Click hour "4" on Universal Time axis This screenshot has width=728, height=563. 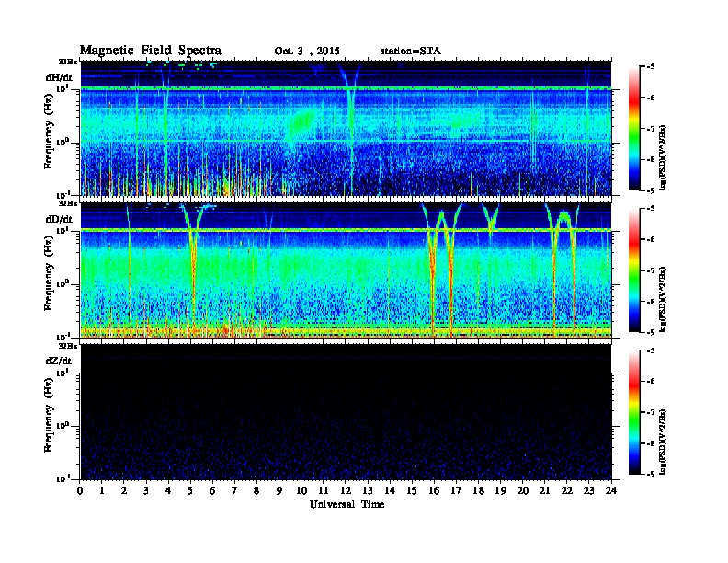pyautogui.click(x=168, y=491)
